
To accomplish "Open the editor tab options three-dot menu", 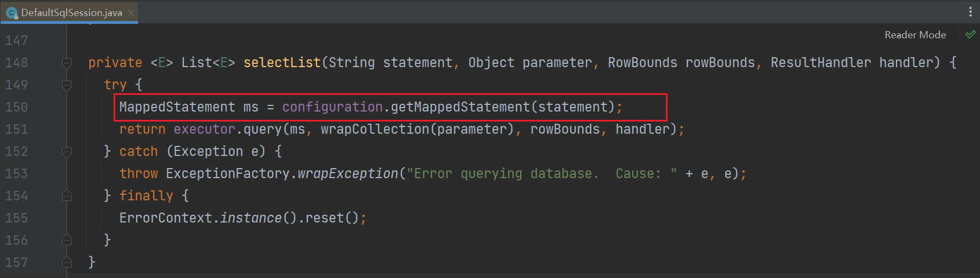I will click(x=970, y=12).
